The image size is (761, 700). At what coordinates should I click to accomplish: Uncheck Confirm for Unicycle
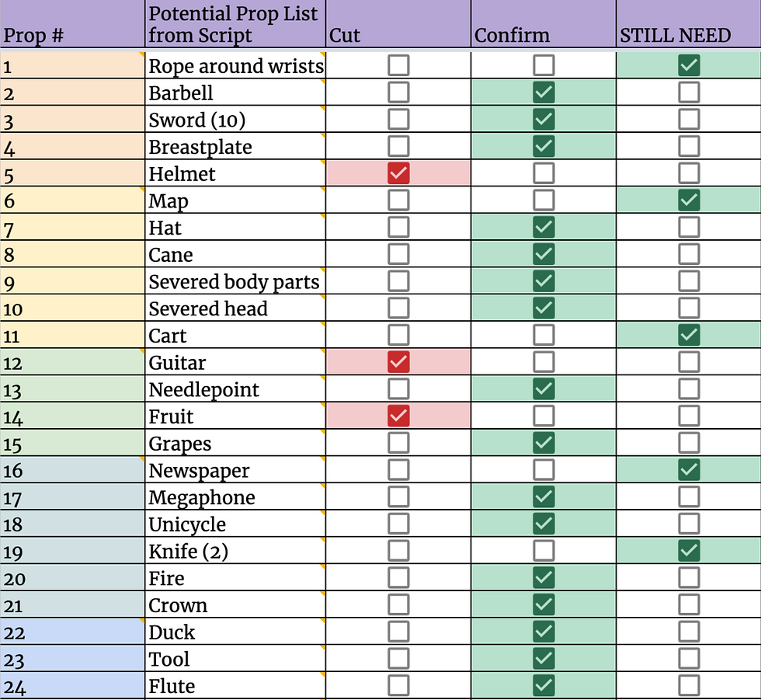coord(544,524)
